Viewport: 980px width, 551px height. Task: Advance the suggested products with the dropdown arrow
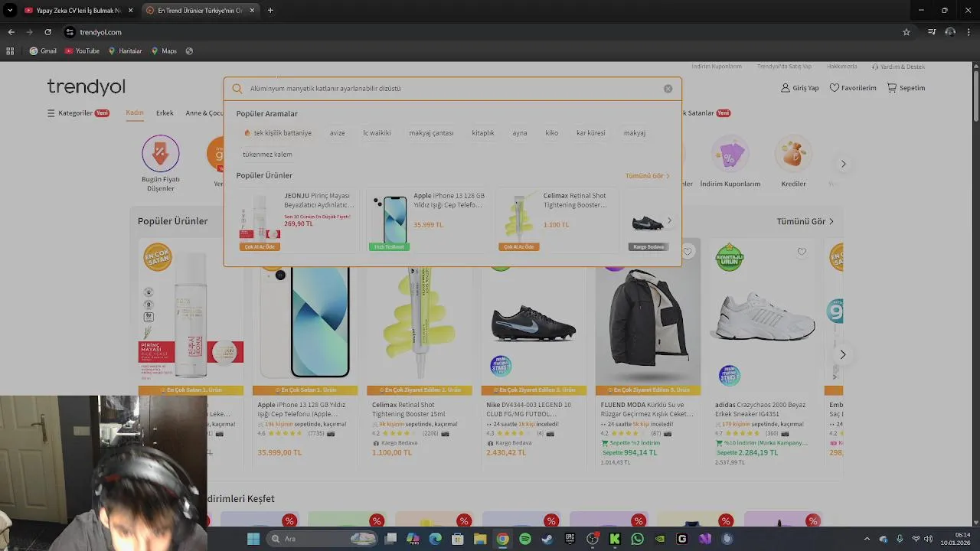[669, 220]
